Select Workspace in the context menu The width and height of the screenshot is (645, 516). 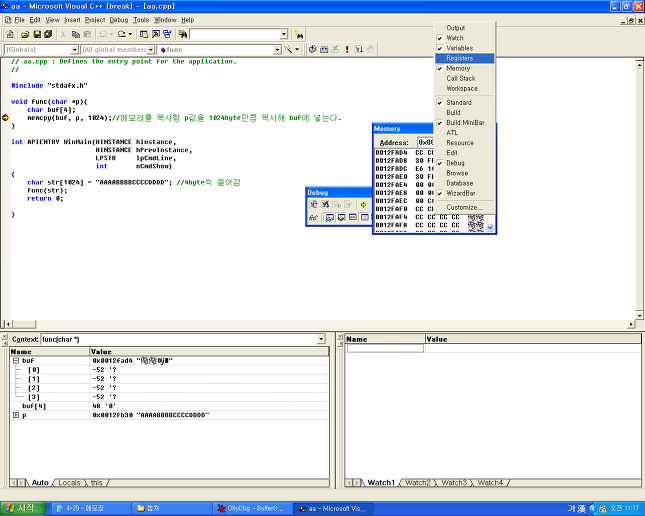pos(464,88)
